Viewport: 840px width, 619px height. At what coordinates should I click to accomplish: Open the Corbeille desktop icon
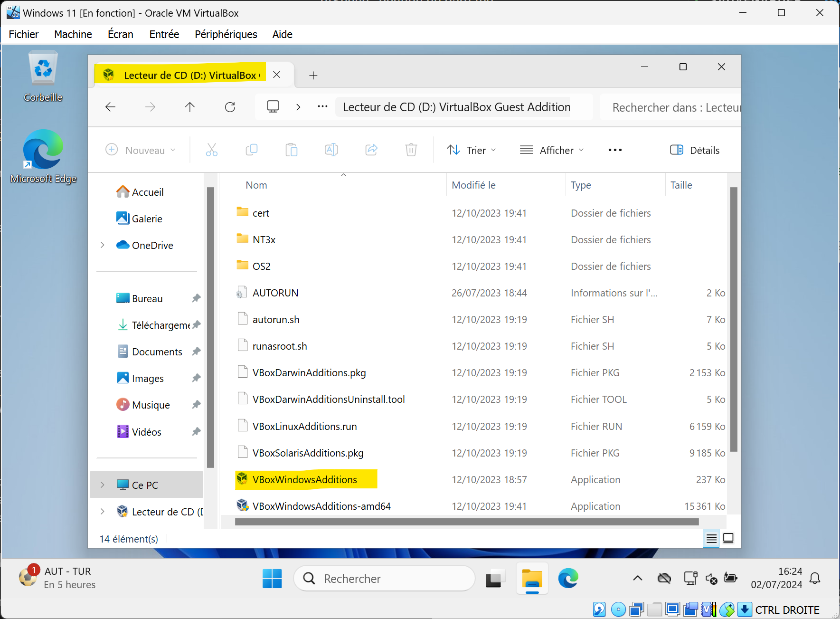coord(43,77)
